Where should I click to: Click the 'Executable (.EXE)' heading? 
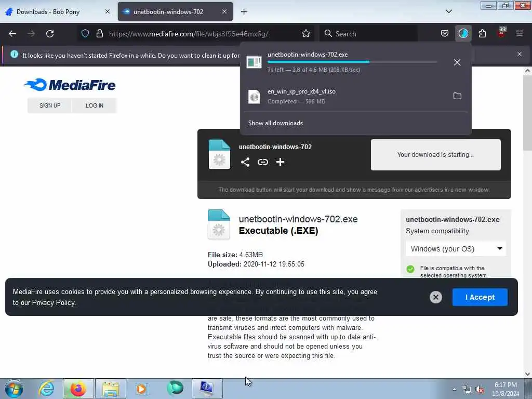coord(278,231)
